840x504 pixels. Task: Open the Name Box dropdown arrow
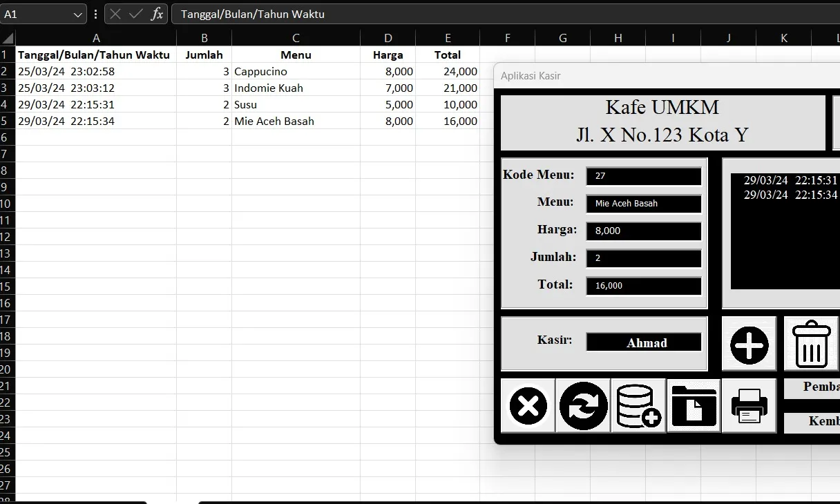tap(79, 13)
